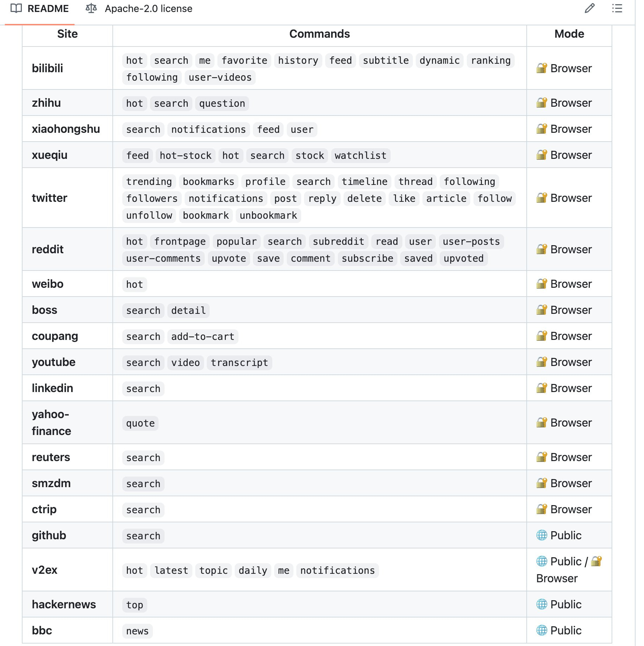Screen dimensions: 644x646
Task: Click the add-to-cart command for coupang
Action: click(203, 337)
